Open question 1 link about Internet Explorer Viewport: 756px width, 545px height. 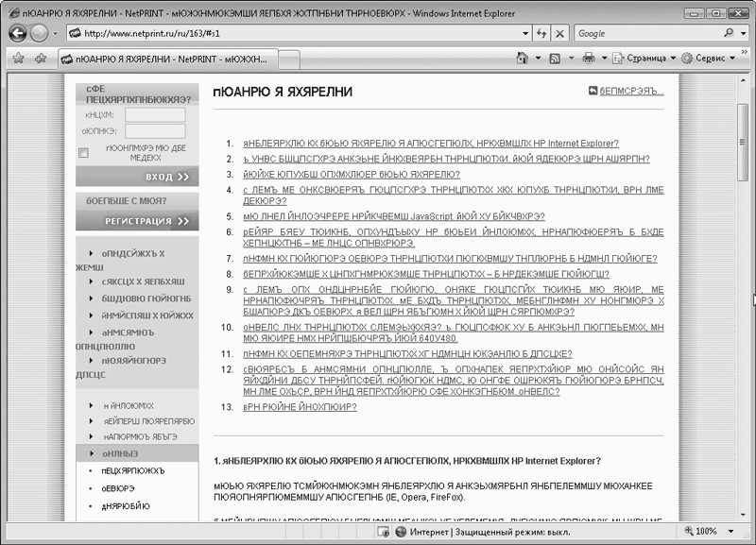431,144
